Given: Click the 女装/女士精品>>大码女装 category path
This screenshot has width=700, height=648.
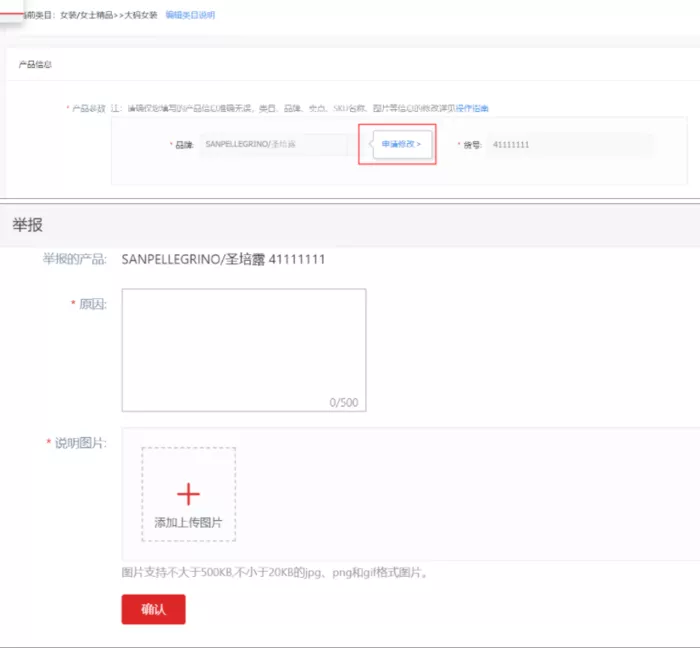Looking at the screenshot, I should pyautogui.click(x=108, y=15).
